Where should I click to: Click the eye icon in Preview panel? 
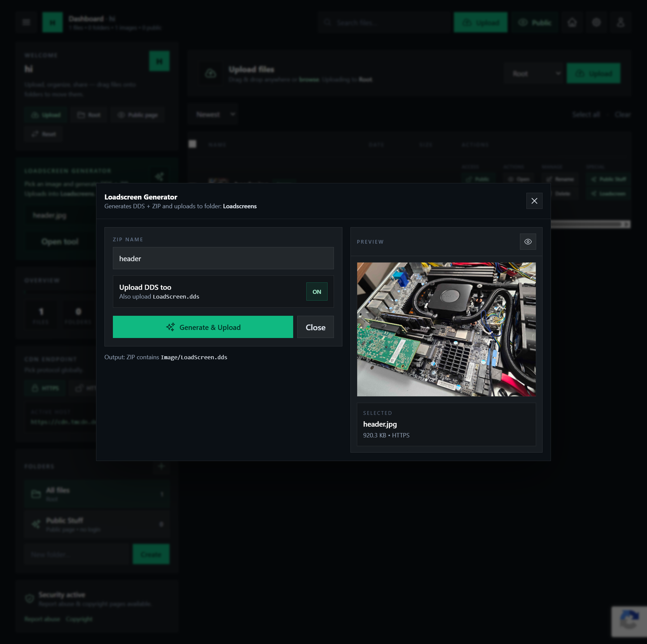pyautogui.click(x=528, y=242)
